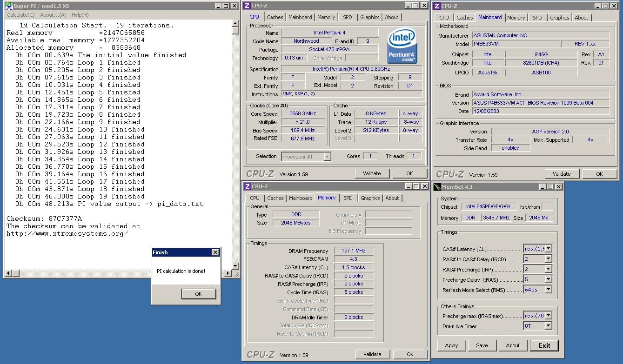Open the Processor #1 selection dropdown
The width and height of the screenshot is (623, 364).
click(327, 157)
